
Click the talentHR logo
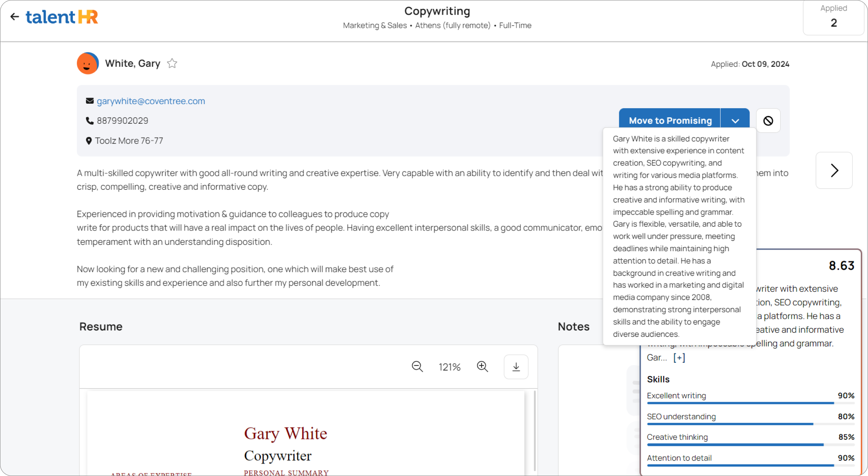[x=62, y=17]
